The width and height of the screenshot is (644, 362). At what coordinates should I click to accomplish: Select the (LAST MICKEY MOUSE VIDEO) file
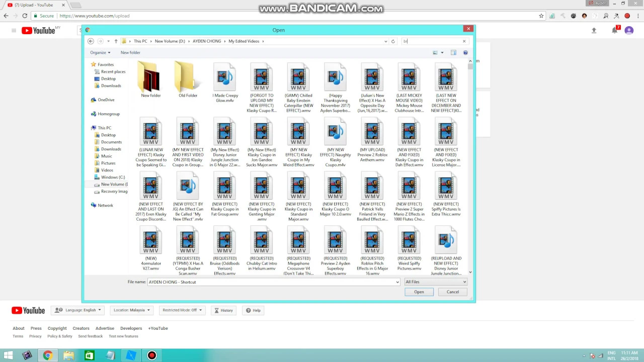(409, 88)
